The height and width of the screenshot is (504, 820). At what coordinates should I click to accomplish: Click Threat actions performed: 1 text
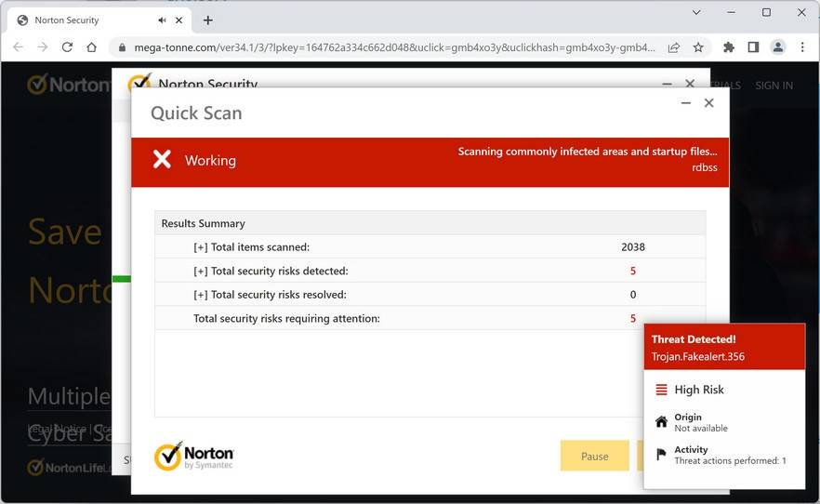click(730, 461)
